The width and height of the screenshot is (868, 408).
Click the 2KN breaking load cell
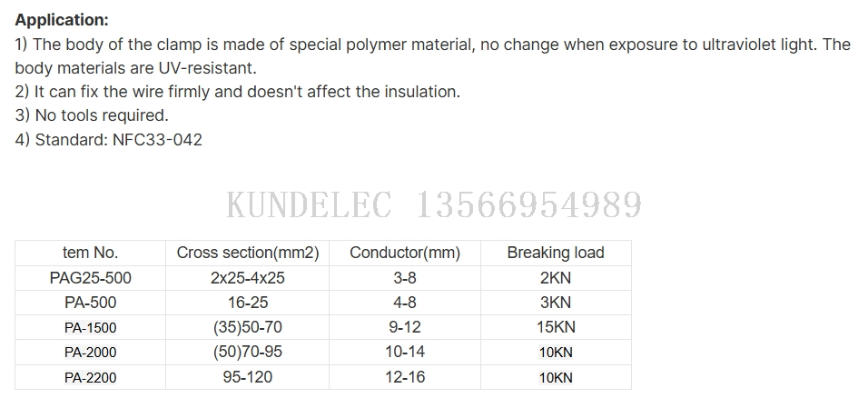555,278
